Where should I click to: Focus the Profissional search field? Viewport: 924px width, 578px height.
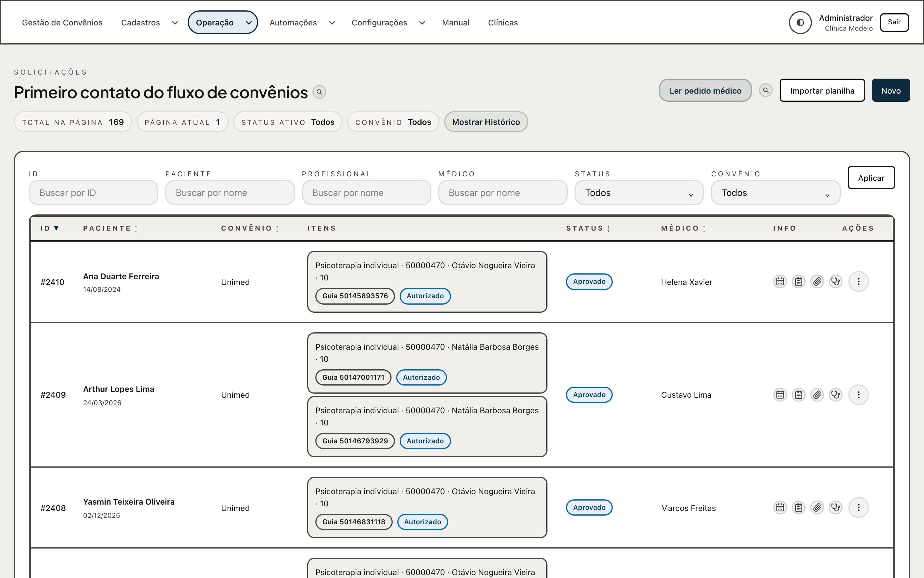pyautogui.click(x=366, y=193)
